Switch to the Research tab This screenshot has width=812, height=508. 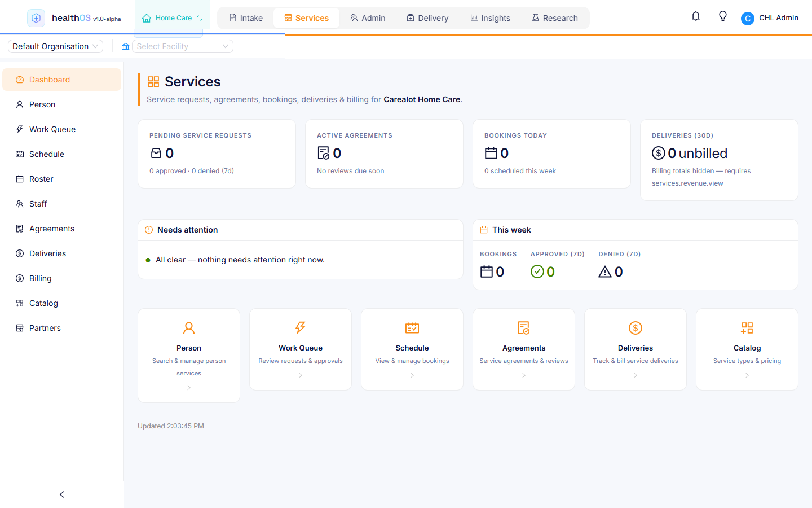(x=555, y=18)
